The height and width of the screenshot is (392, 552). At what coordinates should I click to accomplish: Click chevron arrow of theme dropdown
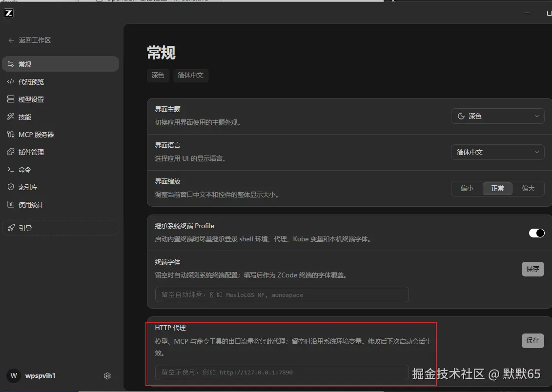point(536,116)
